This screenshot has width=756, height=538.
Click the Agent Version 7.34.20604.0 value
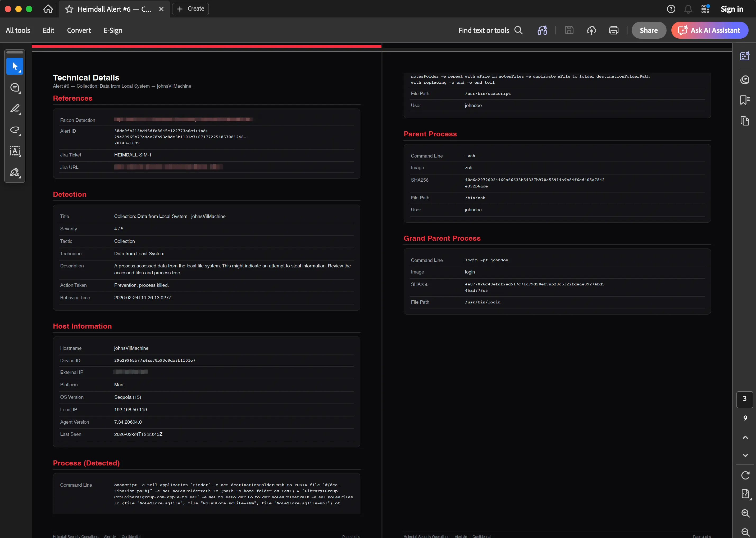pyautogui.click(x=128, y=422)
